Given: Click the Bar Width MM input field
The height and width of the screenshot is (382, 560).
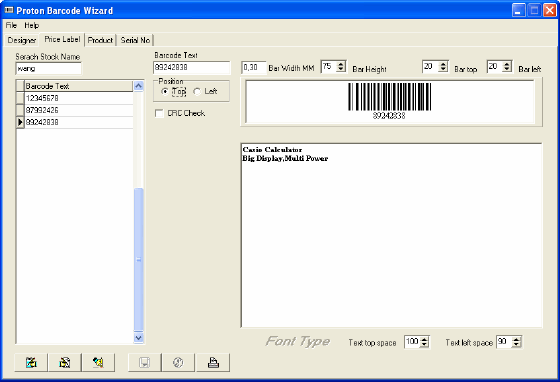Looking at the screenshot, I should (x=254, y=67).
